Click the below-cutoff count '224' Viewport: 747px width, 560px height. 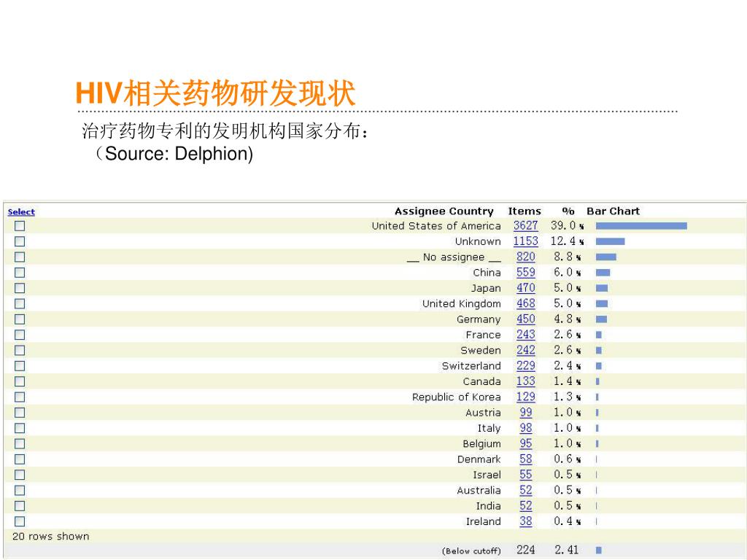tap(526, 550)
